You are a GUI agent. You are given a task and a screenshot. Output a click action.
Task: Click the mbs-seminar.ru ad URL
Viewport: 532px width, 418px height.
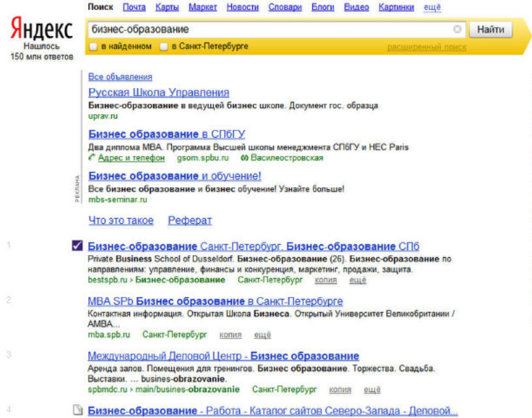(117, 199)
